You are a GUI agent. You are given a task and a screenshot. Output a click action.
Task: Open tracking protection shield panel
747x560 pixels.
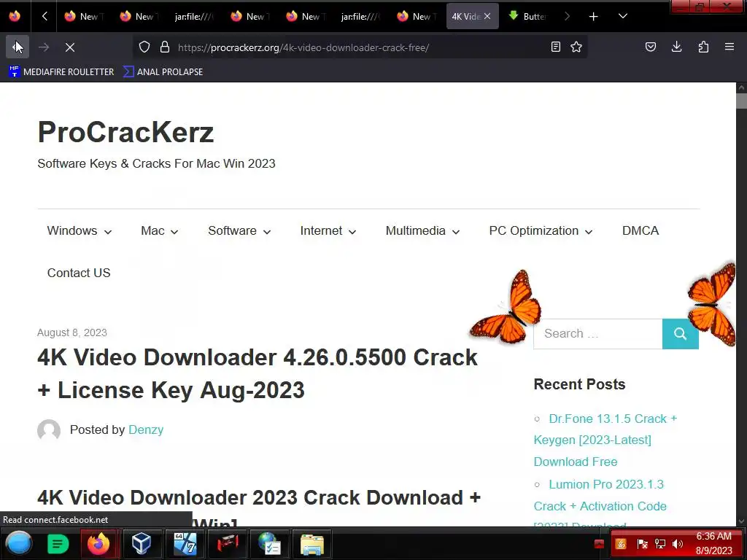[144, 47]
